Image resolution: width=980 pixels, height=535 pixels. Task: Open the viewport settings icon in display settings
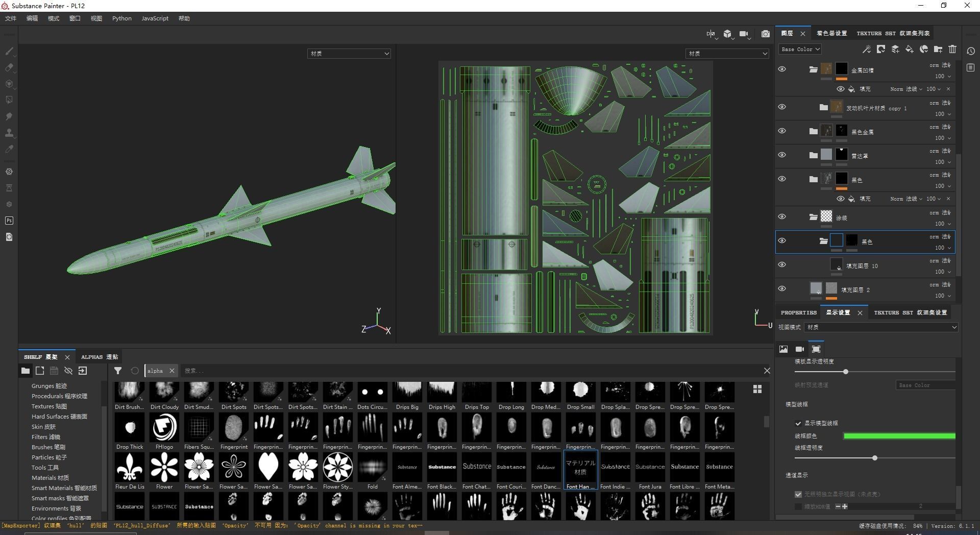coord(816,349)
